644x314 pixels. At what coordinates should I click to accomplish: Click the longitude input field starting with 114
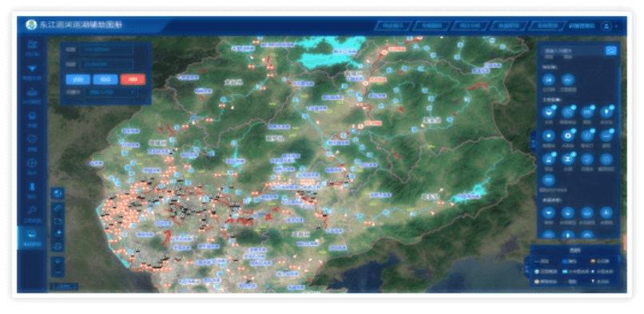click(106, 50)
